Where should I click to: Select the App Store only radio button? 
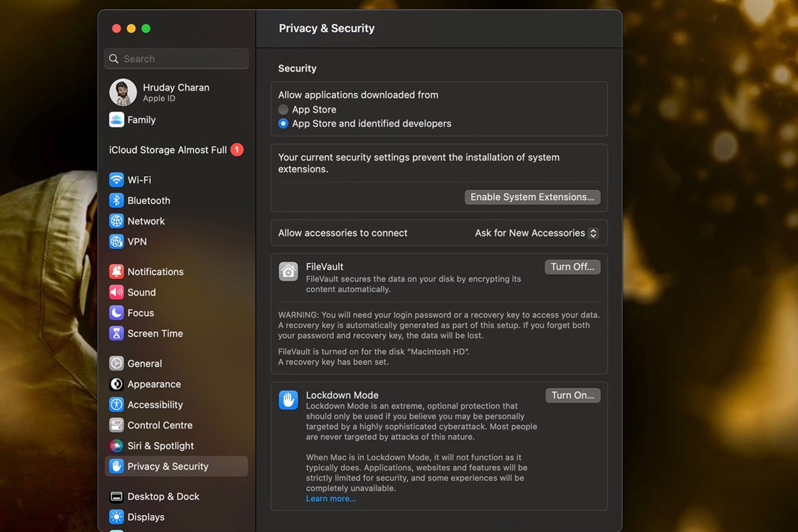click(283, 110)
